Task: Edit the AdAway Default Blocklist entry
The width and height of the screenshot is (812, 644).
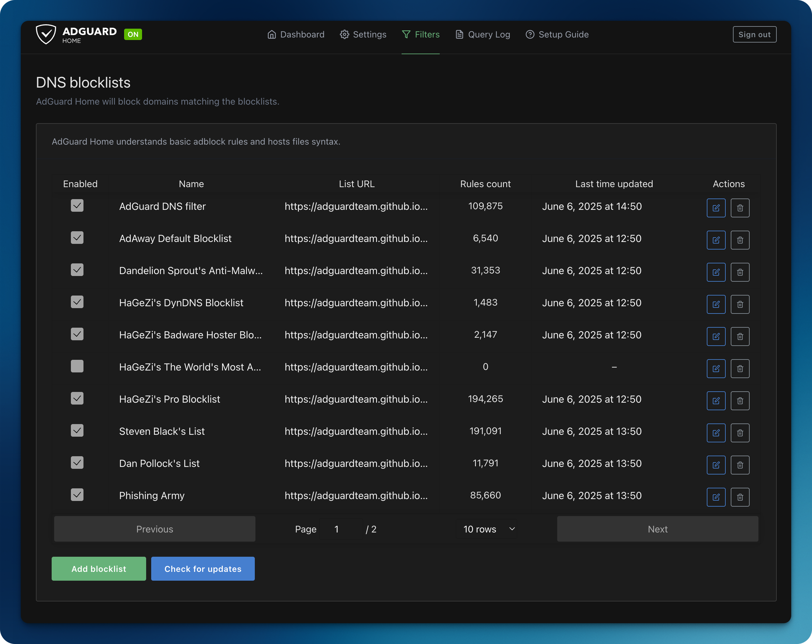Action: tap(716, 240)
